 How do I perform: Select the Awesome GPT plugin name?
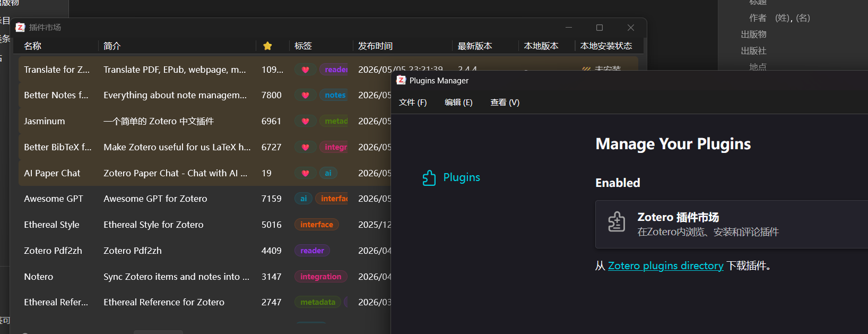[54, 199]
